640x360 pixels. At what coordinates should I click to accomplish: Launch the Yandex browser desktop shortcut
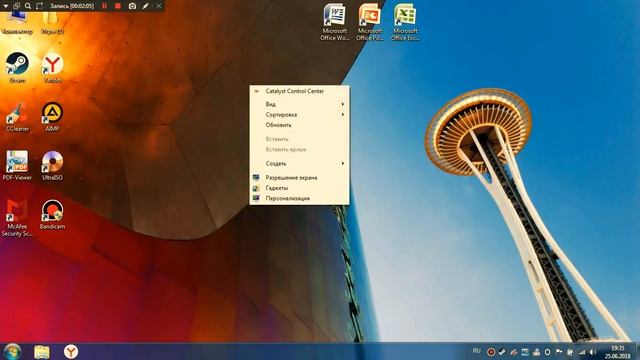(53, 68)
